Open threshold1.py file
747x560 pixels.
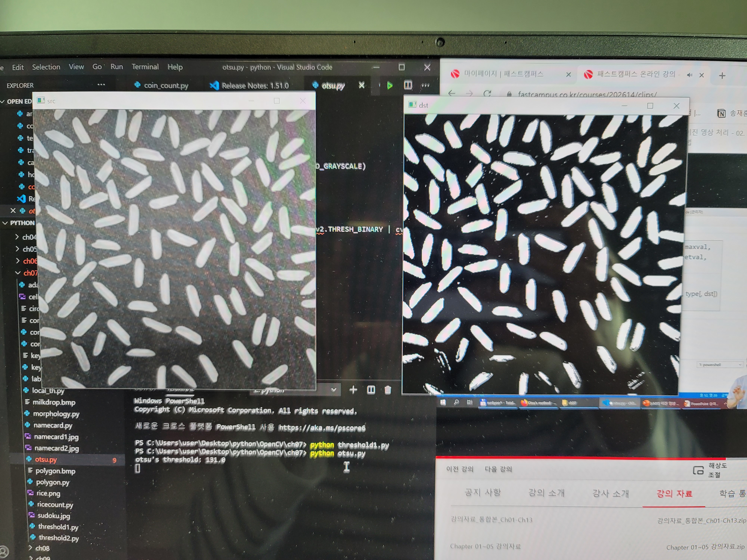pos(54,527)
